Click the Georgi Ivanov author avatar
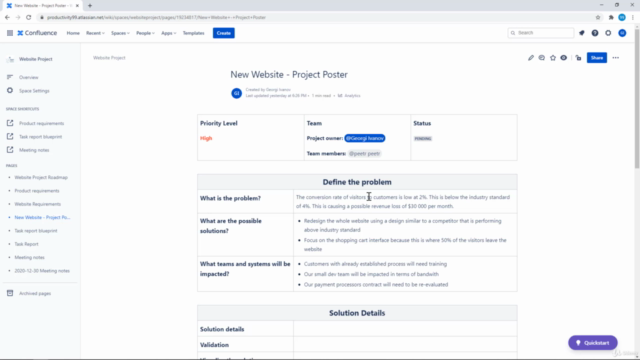This screenshot has height=360, width=640. point(236,93)
